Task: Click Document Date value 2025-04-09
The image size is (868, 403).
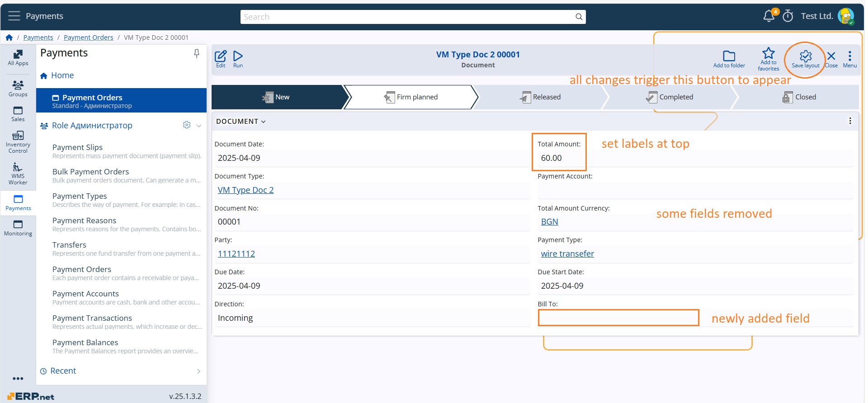Action: 239,158
